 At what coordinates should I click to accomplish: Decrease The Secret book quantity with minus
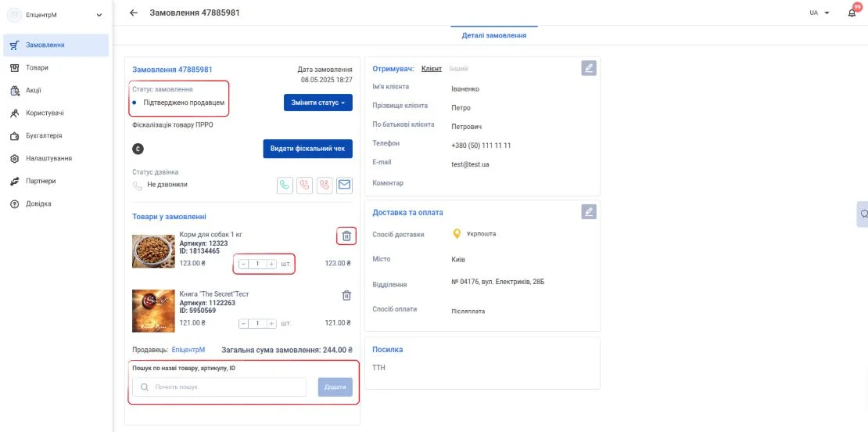(243, 323)
